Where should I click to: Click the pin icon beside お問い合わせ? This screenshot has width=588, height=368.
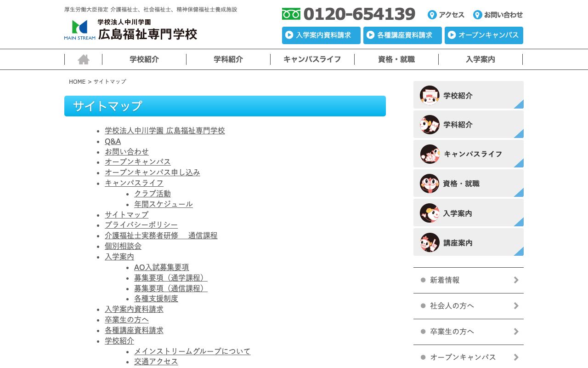(477, 15)
